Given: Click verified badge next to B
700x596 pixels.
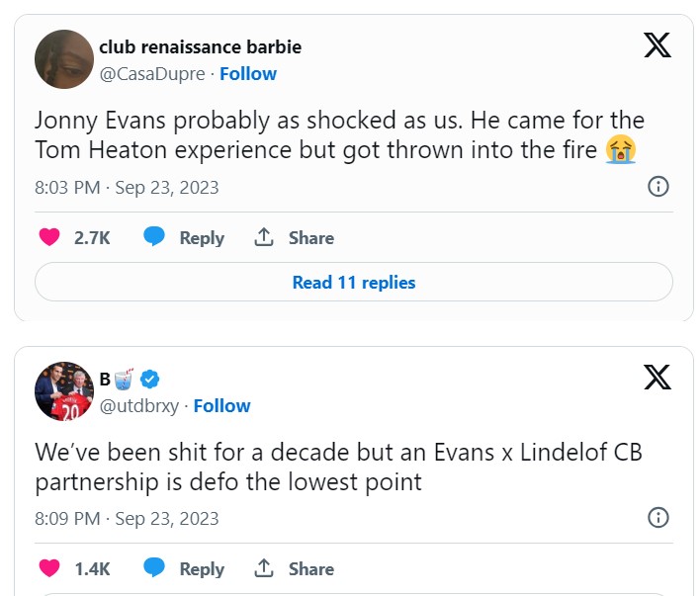Looking at the screenshot, I should pos(150,379).
